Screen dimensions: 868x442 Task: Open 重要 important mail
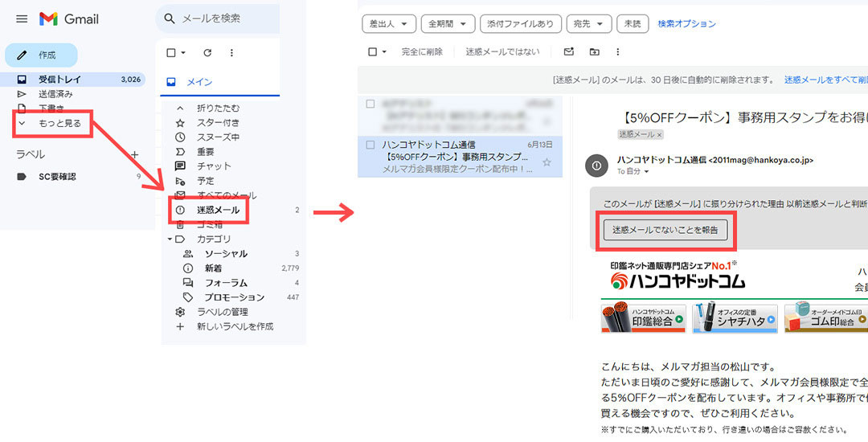[x=206, y=152]
